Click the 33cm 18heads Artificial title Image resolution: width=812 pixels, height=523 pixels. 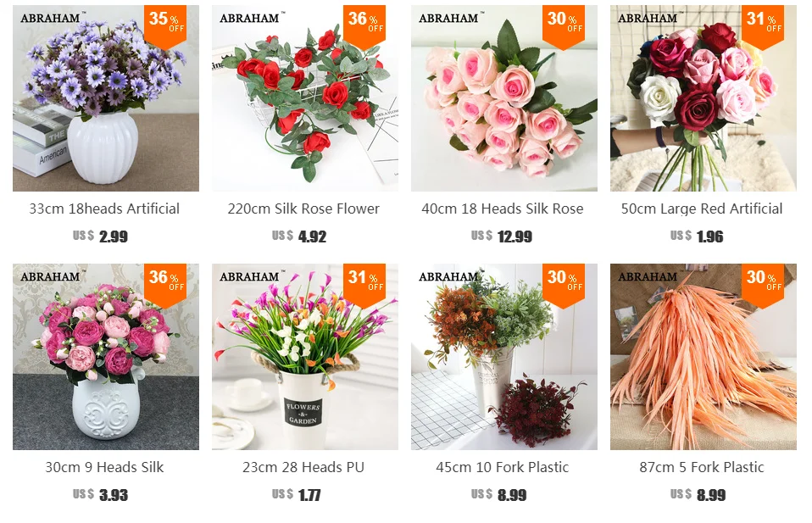tap(104, 209)
